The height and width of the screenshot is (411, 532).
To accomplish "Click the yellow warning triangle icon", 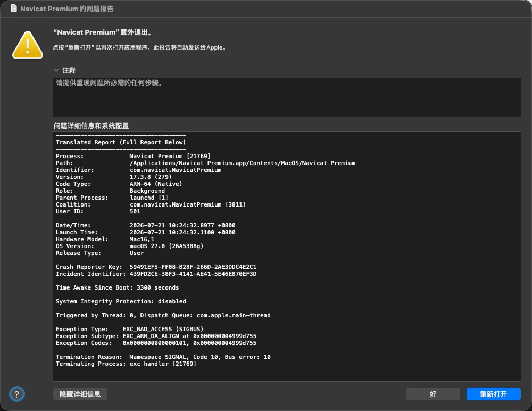I will click(x=28, y=45).
